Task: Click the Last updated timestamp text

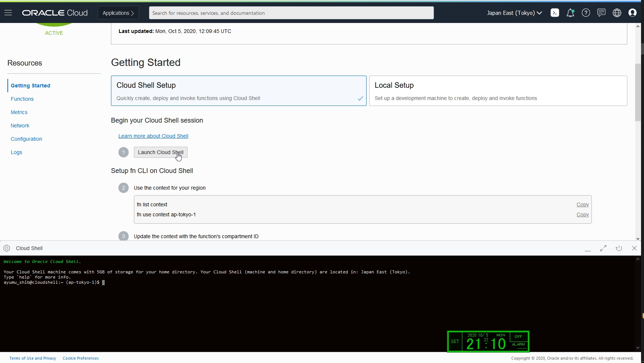Action: point(175,31)
